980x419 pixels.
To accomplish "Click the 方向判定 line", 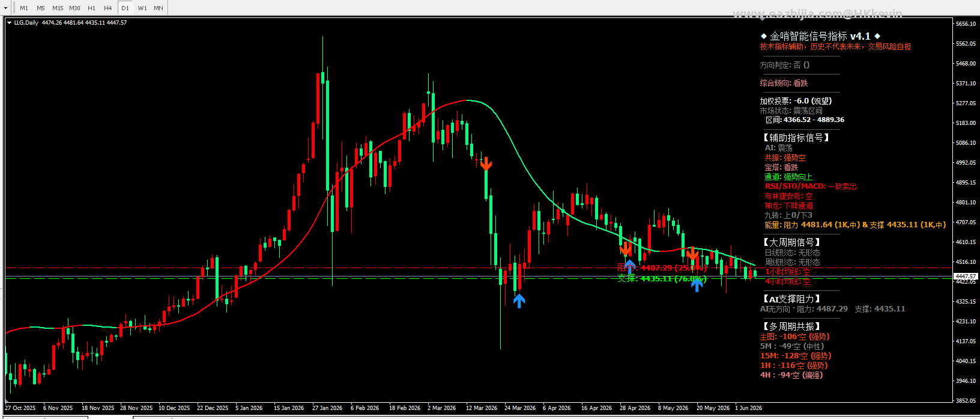I will 785,65.
